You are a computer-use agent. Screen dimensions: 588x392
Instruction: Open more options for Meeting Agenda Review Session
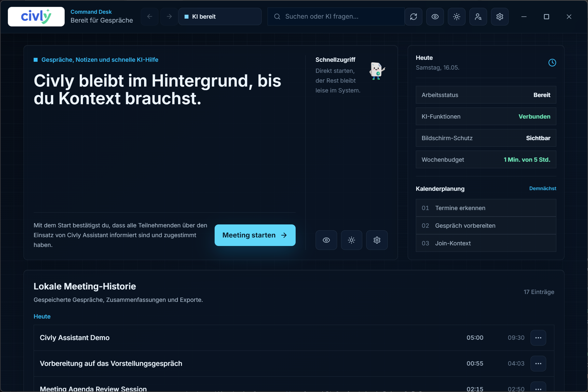pos(538,387)
